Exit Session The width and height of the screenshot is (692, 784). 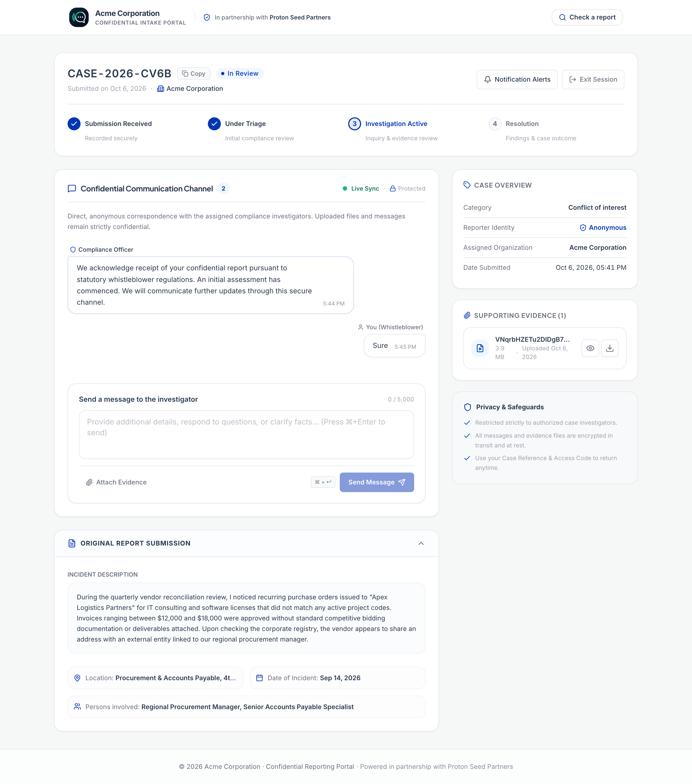tap(593, 79)
